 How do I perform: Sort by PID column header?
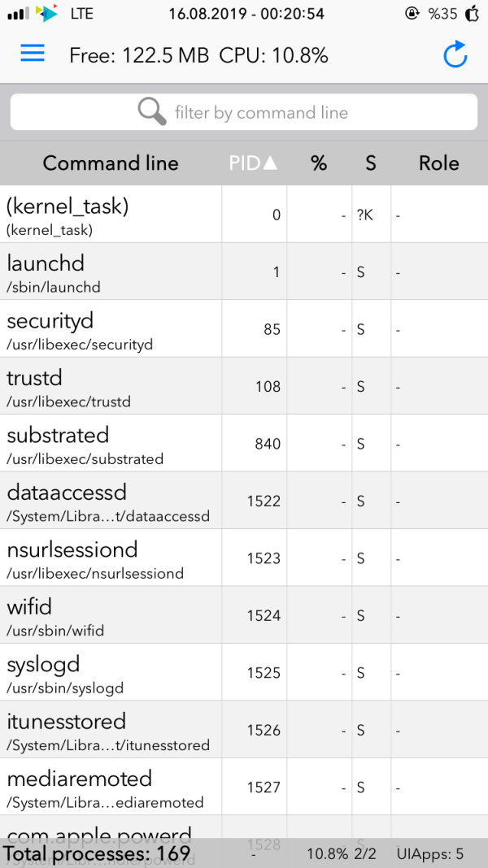coord(253,163)
